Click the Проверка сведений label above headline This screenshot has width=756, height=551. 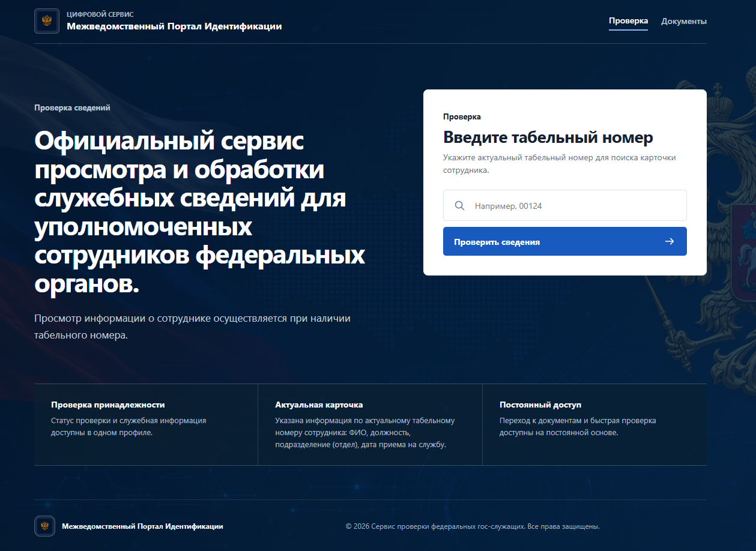pos(72,108)
